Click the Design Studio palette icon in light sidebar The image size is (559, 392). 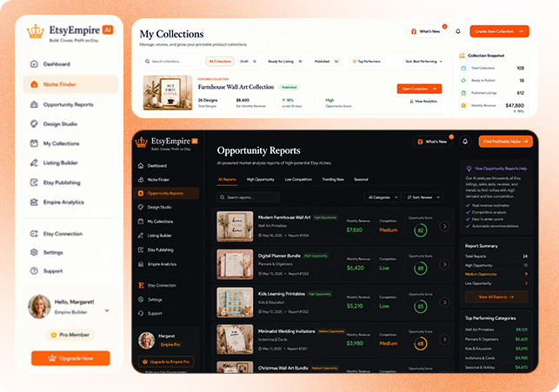(x=34, y=124)
